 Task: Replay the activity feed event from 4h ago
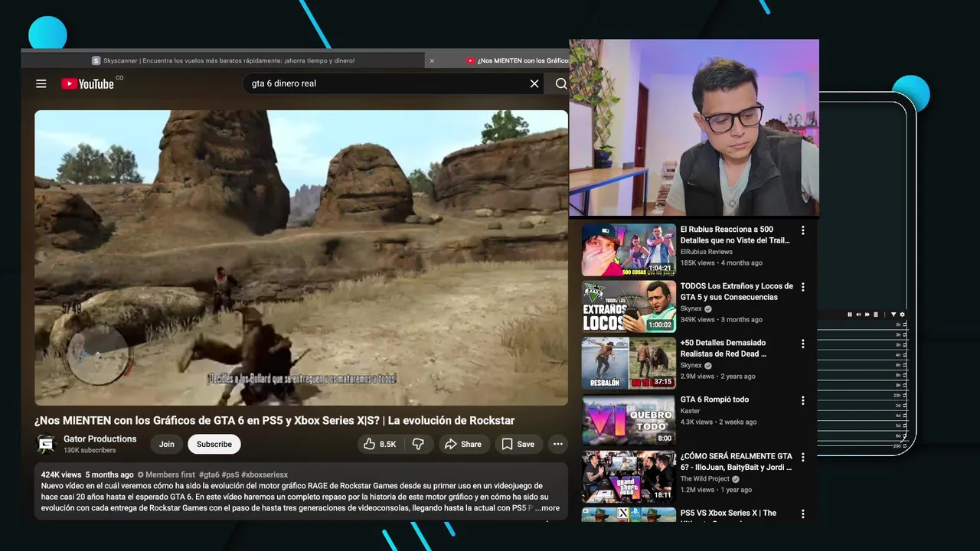(905, 355)
